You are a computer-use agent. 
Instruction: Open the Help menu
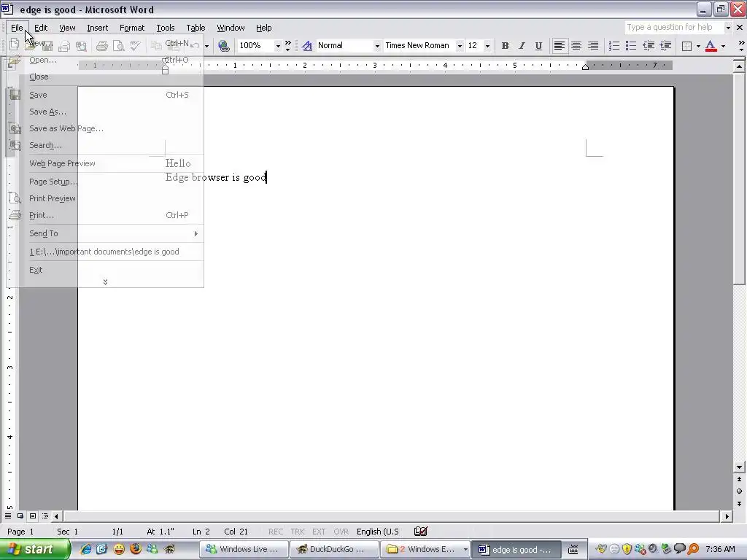point(263,28)
